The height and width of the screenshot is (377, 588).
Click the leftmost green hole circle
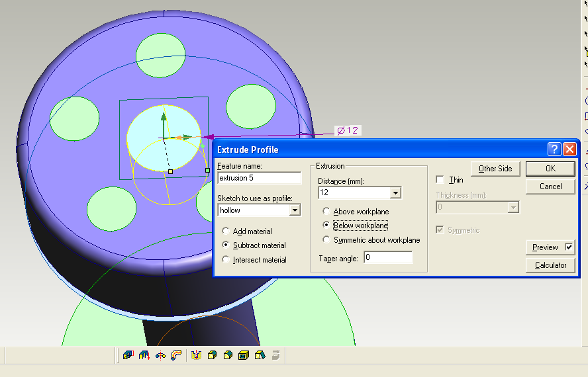[x=74, y=119]
